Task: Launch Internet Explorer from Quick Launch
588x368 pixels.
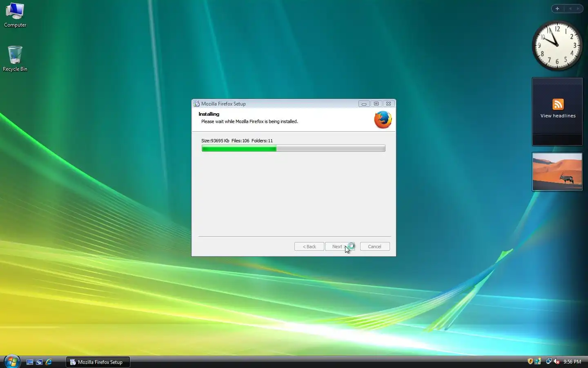Action: 49,362
